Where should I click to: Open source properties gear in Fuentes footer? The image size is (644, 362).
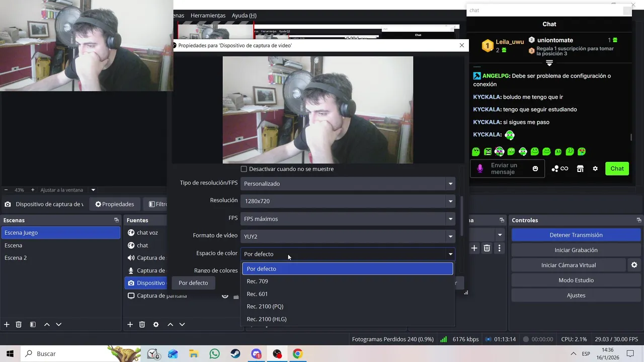click(x=156, y=325)
